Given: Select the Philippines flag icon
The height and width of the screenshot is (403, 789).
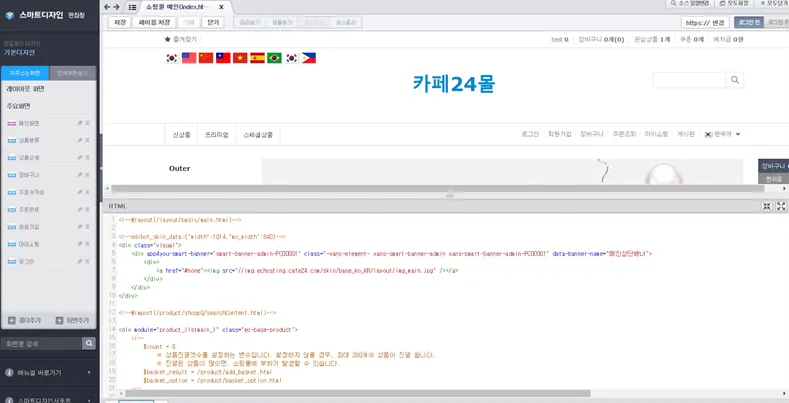Looking at the screenshot, I should [x=309, y=58].
